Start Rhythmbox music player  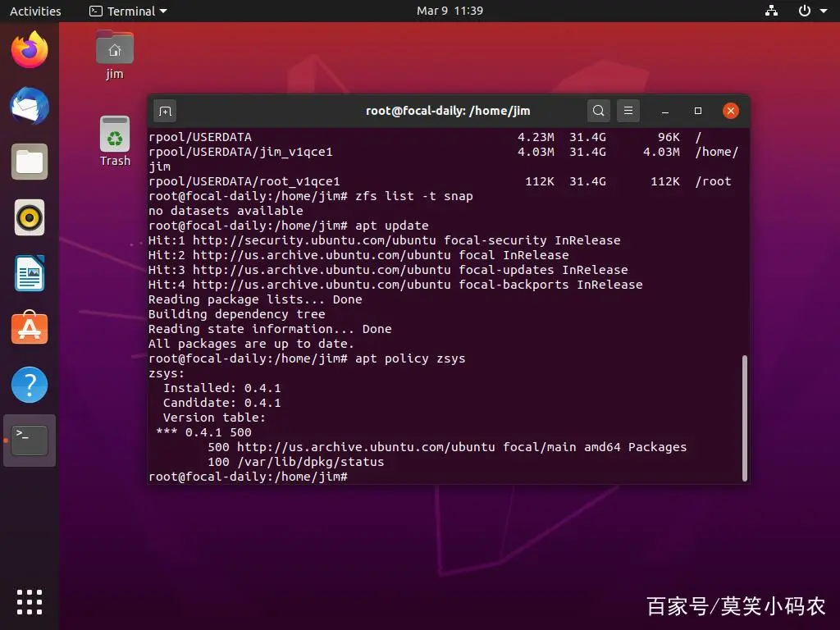click(30, 217)
